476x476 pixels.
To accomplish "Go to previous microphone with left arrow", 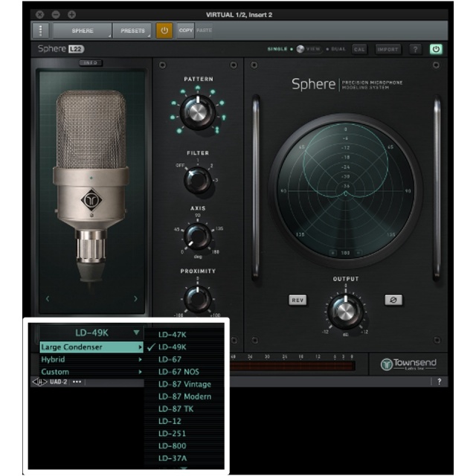I will (x=48, y=299).
